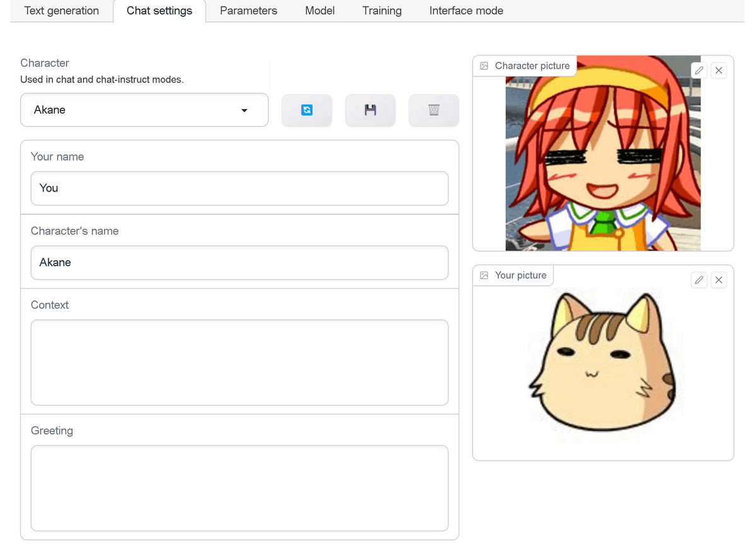Remove the Character picture with the X icon

point(719,71)
